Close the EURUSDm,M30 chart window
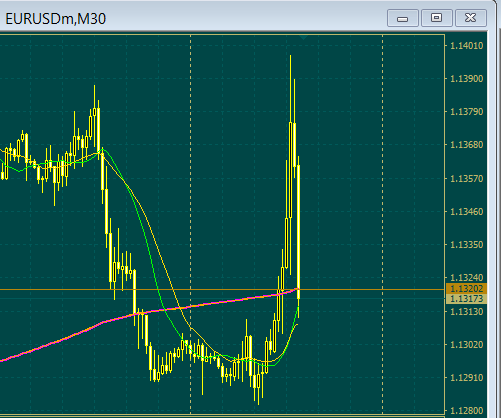The width and height of the screenshot is (501, 418). [x=471, y=18]
